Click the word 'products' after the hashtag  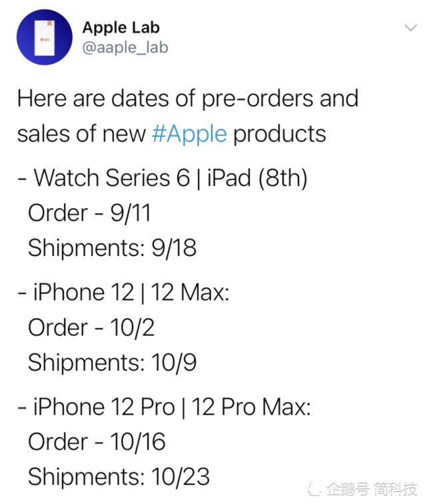280,135
